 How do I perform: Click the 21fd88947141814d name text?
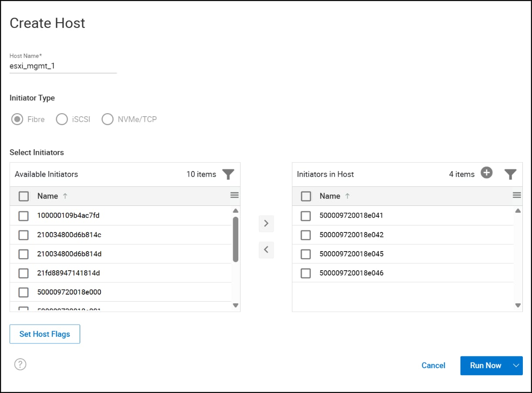pyautogui.click(x=69, y=273)
